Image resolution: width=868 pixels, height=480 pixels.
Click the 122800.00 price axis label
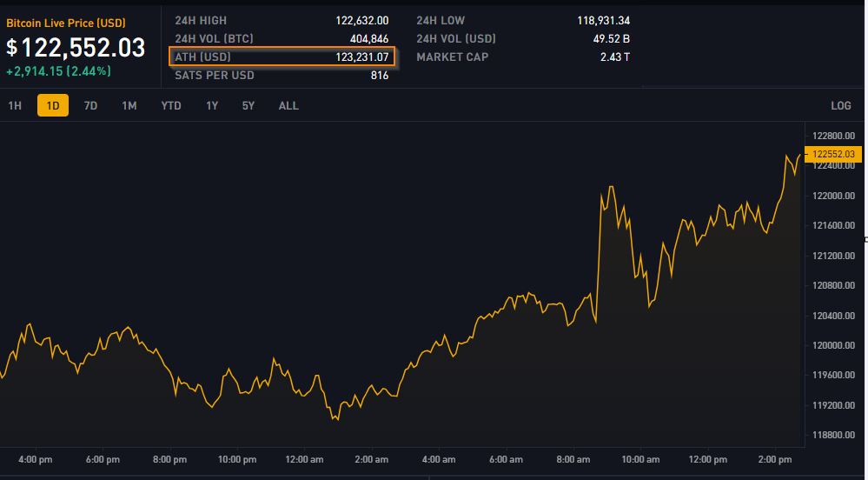[833, 136]
